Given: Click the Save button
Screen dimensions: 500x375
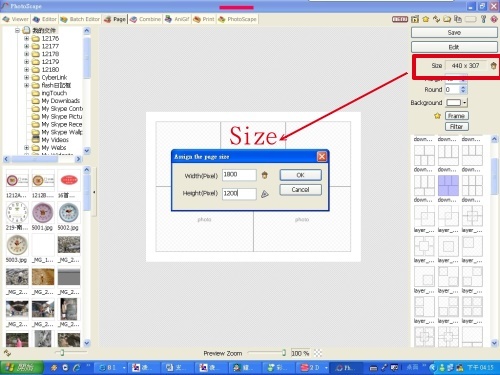Looking at the screenshot, I should pos(454,33).
